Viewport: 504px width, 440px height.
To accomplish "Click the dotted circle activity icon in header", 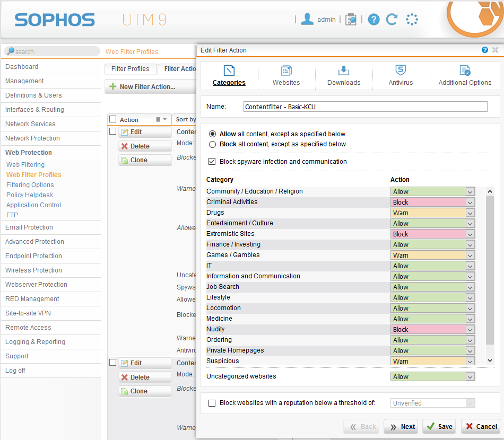I will [x=412, y=19].
